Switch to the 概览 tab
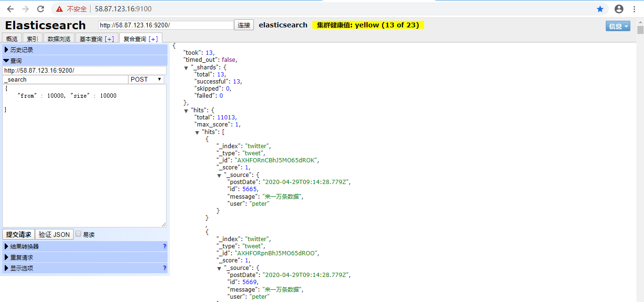Image resolution: width=644 pixels, height=302 pixels. point(12,39)
